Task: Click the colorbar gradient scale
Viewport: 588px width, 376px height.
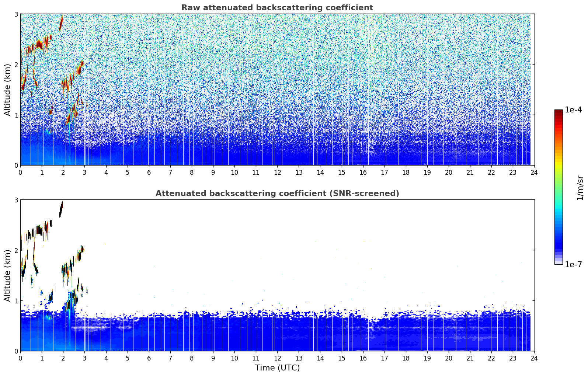Action: pos(559,187)
